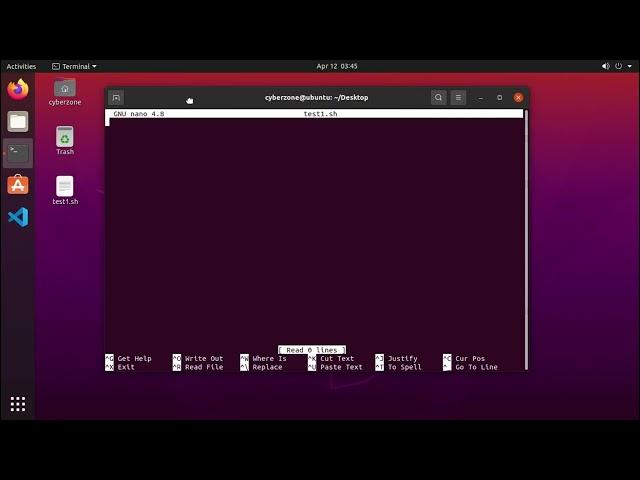Viewport: 640px width, 480px height.
Task: Click the cyberzone@ubuntu: ~/Desktop window title
Action: (x=316, y=98)
